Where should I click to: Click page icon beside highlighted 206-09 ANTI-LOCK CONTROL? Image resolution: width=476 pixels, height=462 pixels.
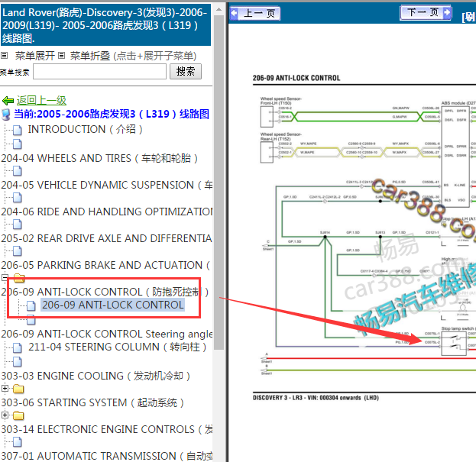[x=31, y=305]
